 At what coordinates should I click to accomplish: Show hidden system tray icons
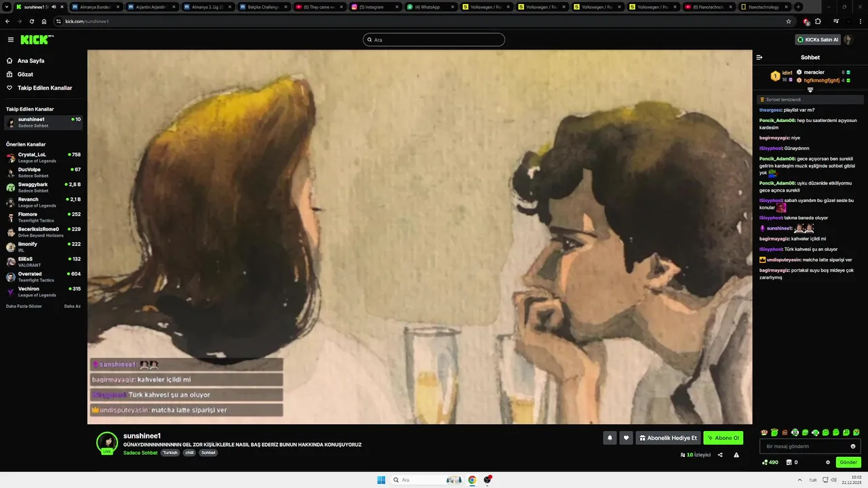[801, 480]
